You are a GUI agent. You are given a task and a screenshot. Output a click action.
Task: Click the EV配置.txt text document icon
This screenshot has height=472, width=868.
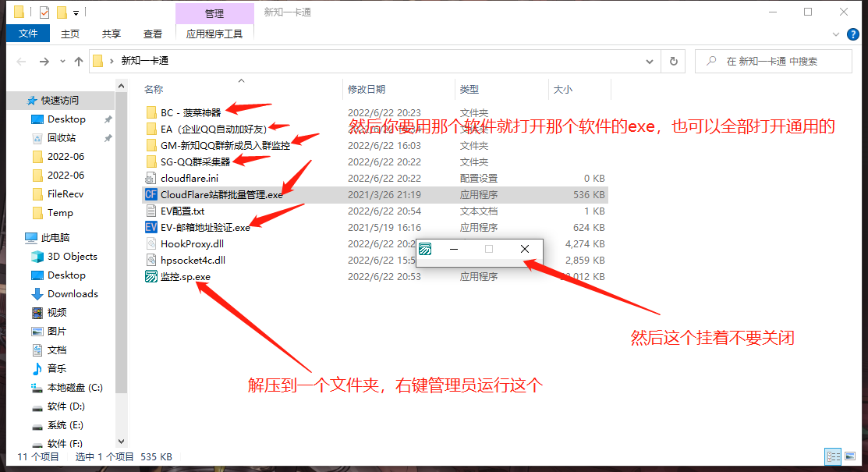click(x=151, y=211)
